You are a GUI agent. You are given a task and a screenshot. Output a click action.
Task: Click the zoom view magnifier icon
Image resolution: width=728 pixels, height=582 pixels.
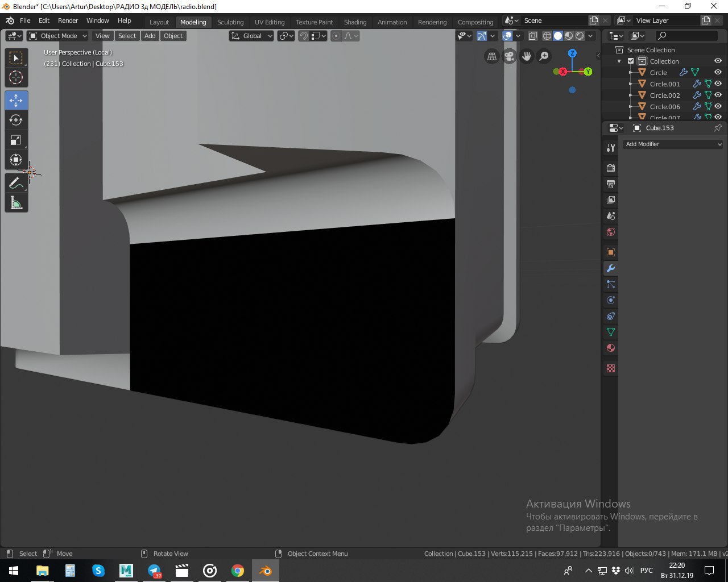[544, 56]
